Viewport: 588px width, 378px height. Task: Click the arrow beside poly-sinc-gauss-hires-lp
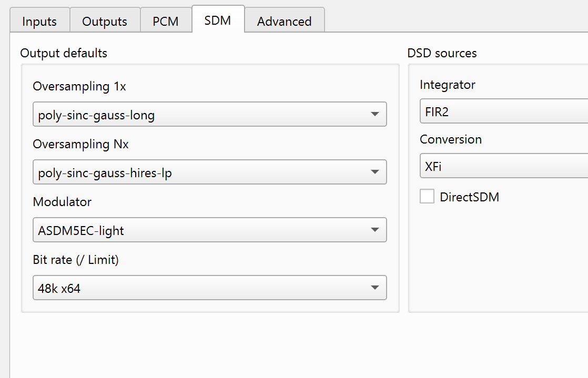374,172
